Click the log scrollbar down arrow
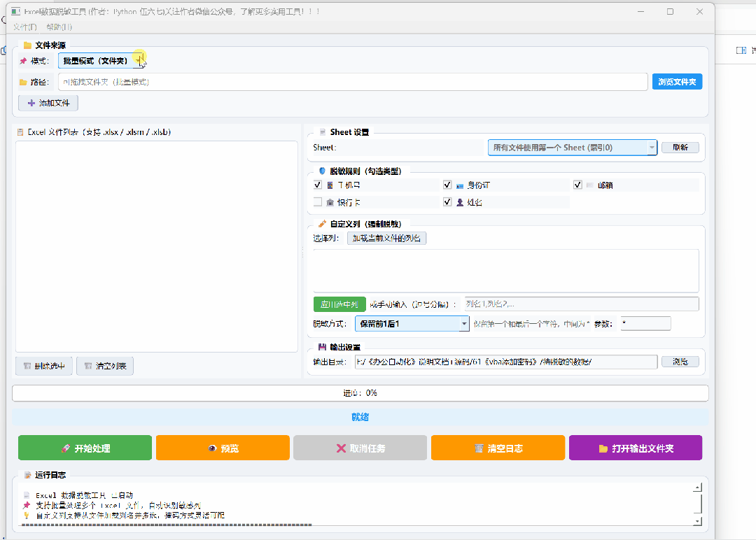The image size is (756, 540). point(697,521)
